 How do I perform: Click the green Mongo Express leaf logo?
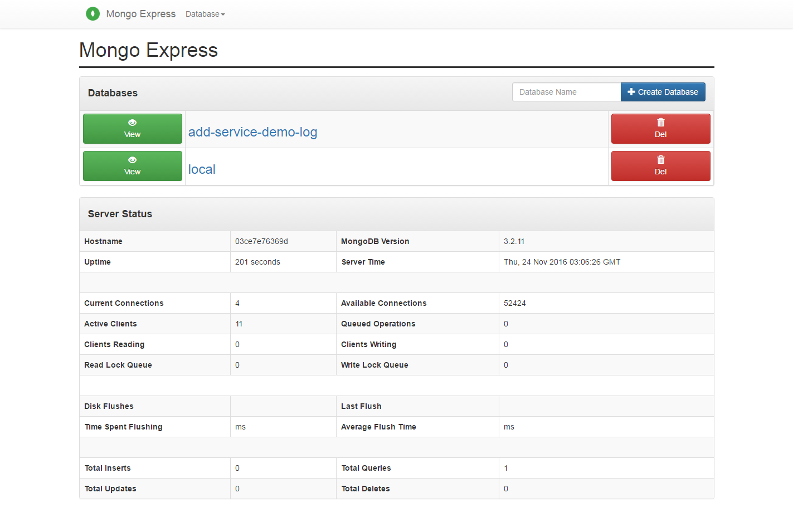pos(93,14)
